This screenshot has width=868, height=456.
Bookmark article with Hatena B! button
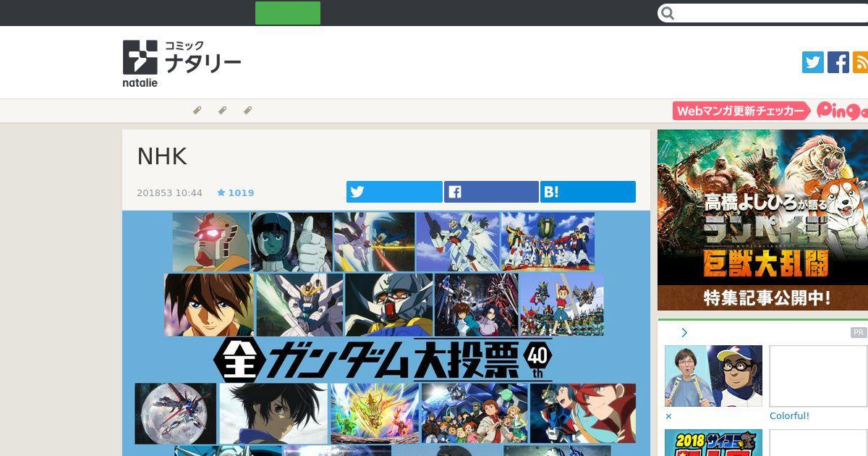588,192
